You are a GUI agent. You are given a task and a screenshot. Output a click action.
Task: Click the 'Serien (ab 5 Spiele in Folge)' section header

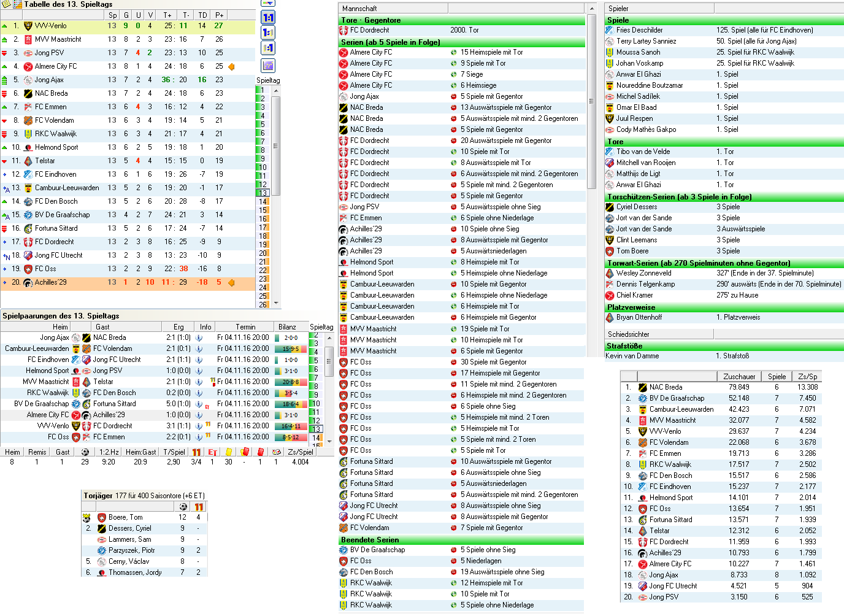tap(461, 42)
